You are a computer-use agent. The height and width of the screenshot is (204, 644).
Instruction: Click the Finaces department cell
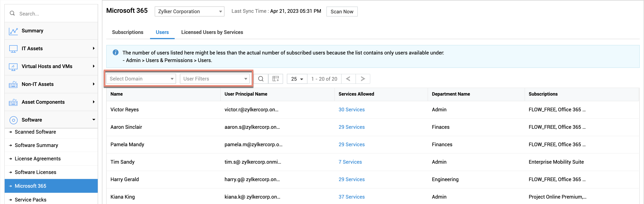click(440, 127)
